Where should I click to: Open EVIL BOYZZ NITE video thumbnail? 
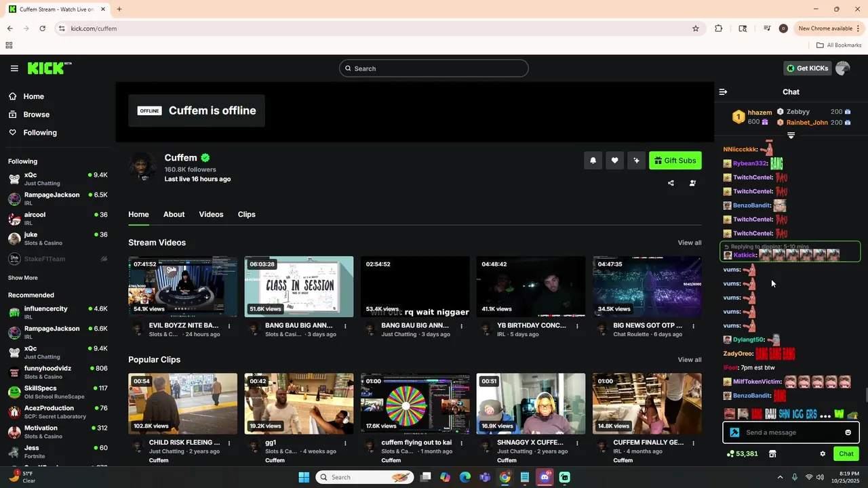(x=183, y=287)
